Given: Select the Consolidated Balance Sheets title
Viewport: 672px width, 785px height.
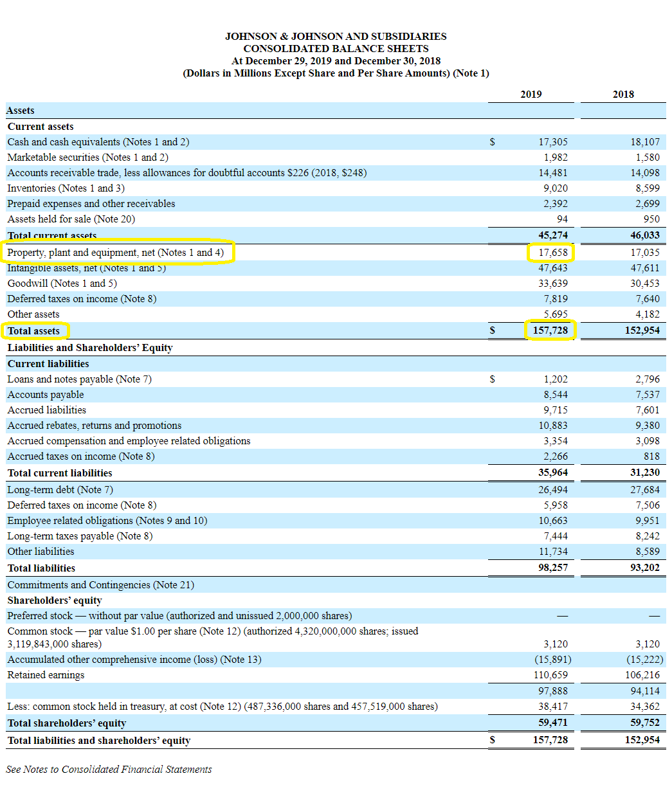Looking at the screenshot, I should coord(336,48).
